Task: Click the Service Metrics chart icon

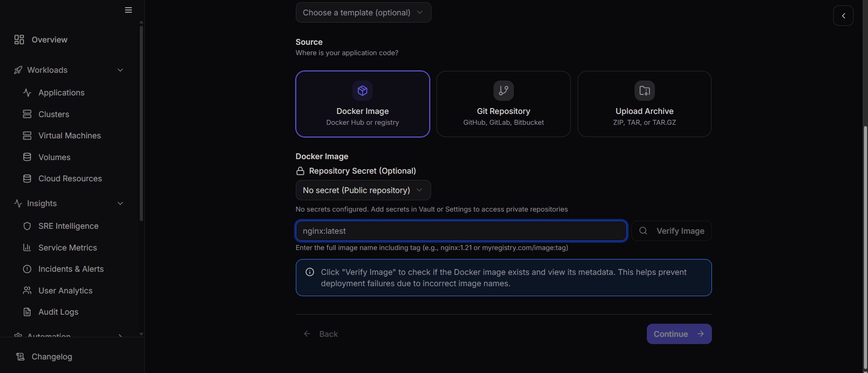Action: point(27,248)
